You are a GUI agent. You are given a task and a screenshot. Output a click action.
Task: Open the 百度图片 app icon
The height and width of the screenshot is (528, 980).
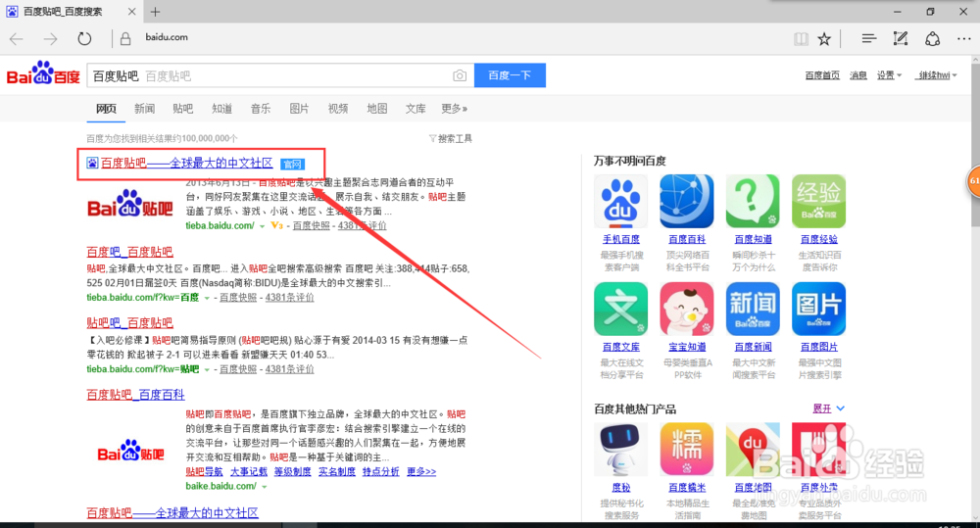click(x=818, y=309)
